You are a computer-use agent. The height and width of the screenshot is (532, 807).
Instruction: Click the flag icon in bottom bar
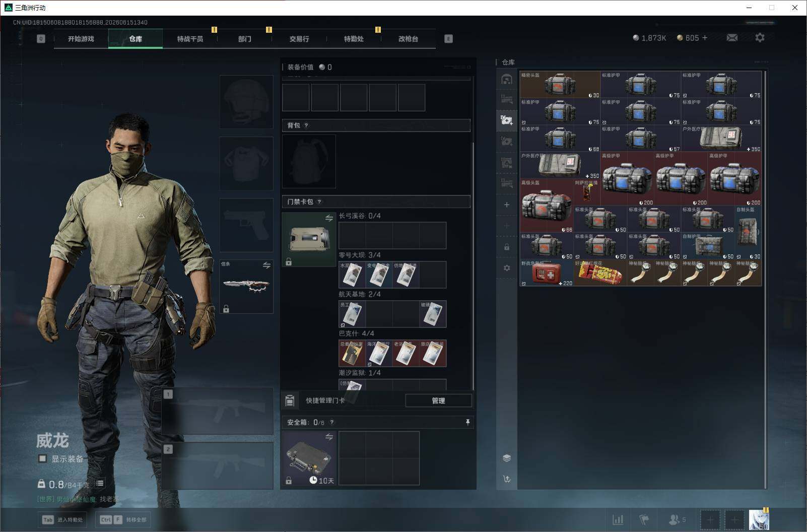click(x=644, y=519)
